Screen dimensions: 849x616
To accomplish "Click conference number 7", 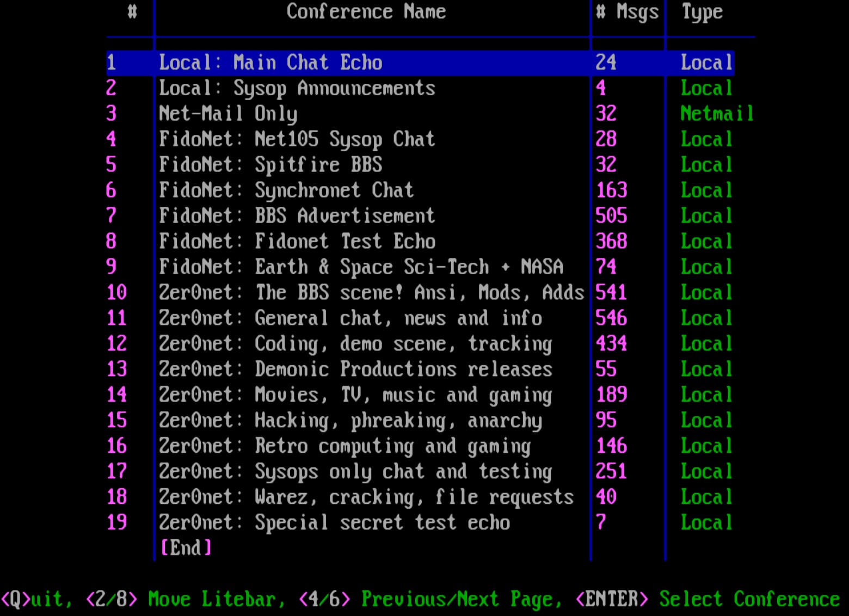I will (x=112, y=216).
